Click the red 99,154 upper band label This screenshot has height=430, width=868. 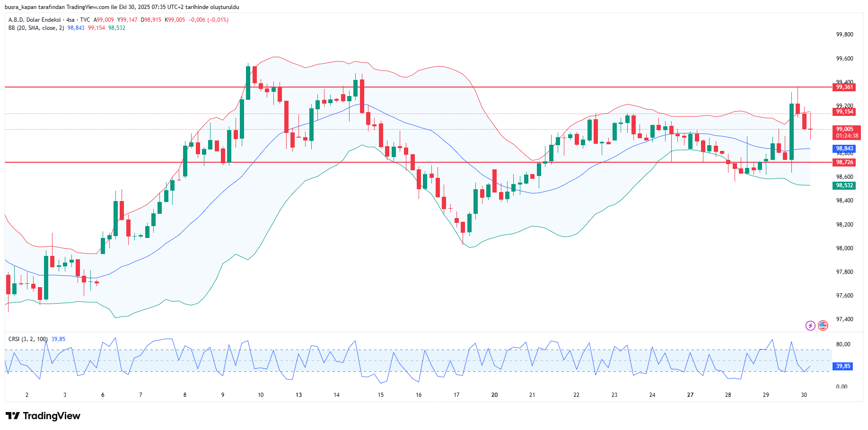point(844,112)
